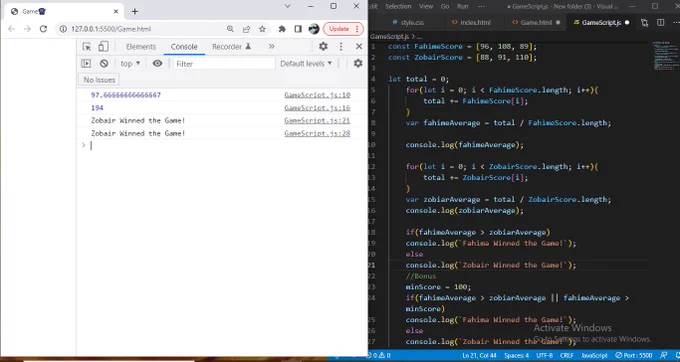Open the zoom magnifier in the address bar
680x362 pixels.
pos(230,29)
